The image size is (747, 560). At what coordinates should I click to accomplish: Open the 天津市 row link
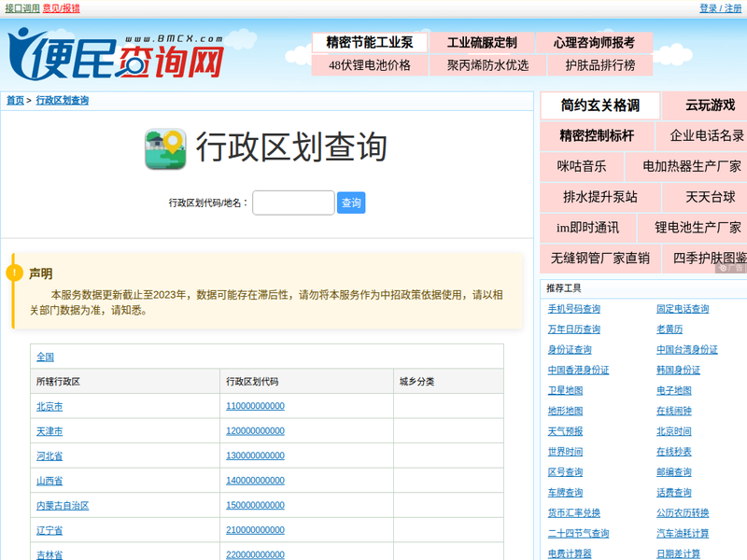(x=49, y=431)
